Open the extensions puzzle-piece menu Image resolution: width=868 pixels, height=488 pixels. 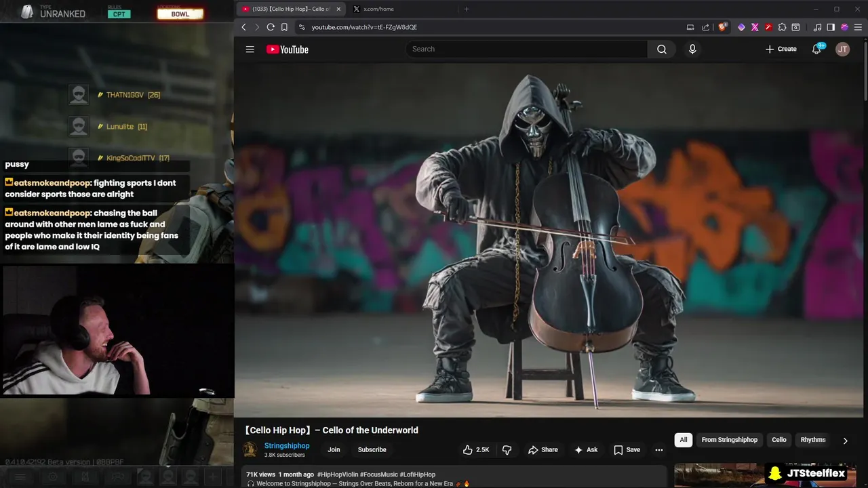point(782,27)
